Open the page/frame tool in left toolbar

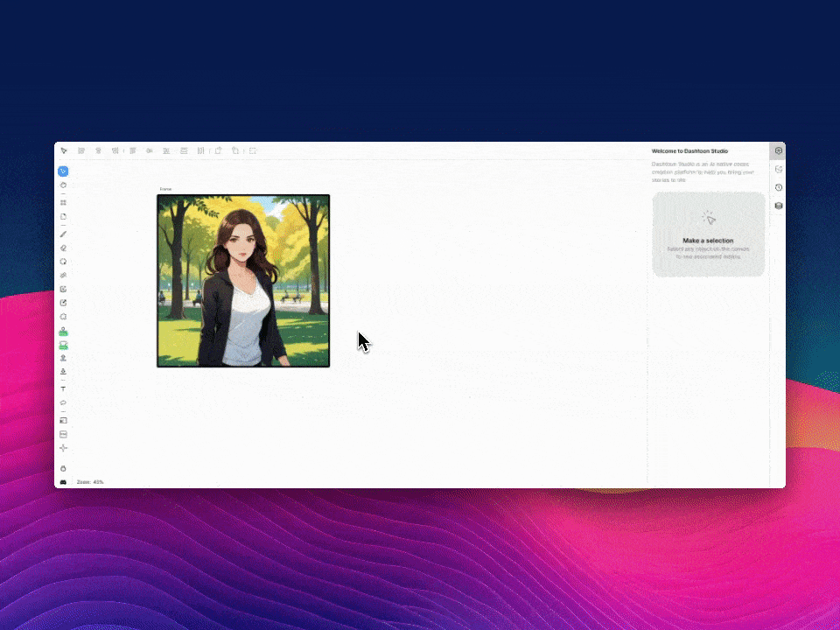pos(63,216)
